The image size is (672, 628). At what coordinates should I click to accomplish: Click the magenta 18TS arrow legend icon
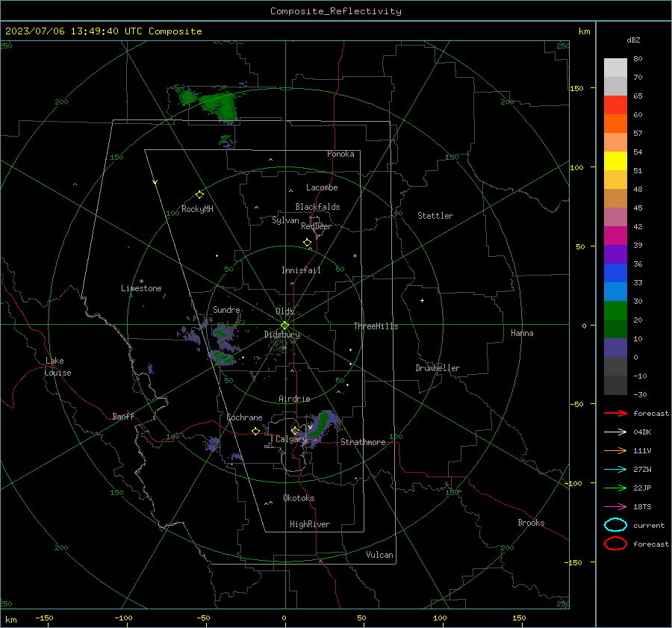(x=615, y=507)
